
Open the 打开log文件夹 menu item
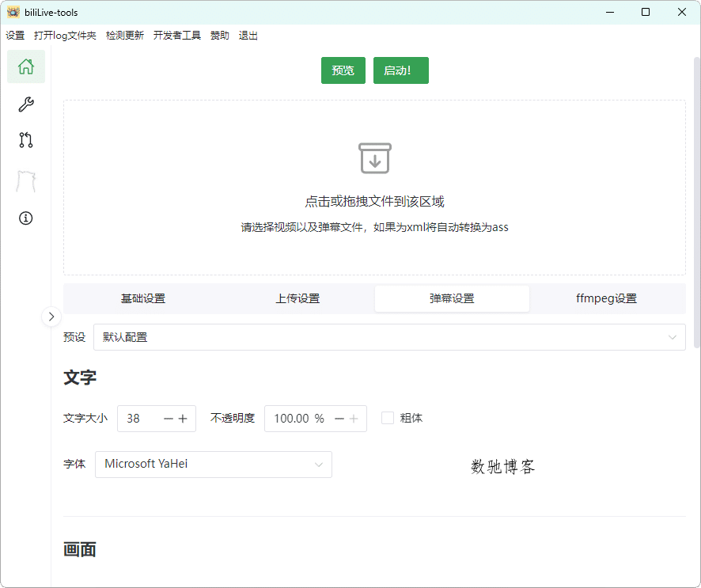pos(65,36)
